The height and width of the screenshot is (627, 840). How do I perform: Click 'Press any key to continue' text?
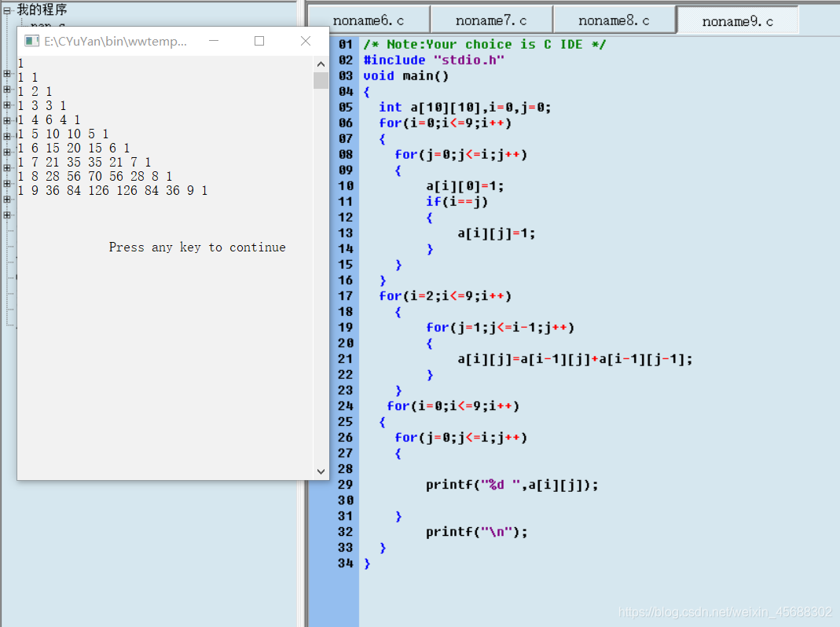tap(197, 247)
